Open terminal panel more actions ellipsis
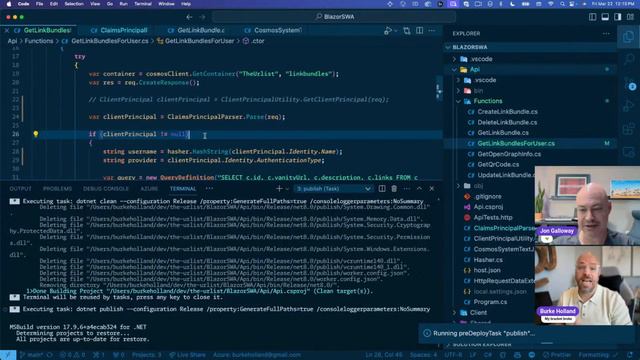 (x=407, y=189)
